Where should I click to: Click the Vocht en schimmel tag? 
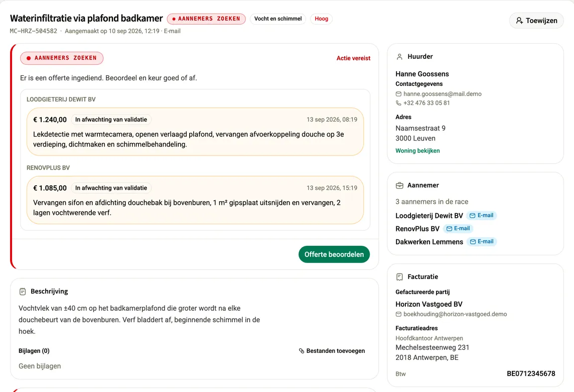tap(278, 19)
